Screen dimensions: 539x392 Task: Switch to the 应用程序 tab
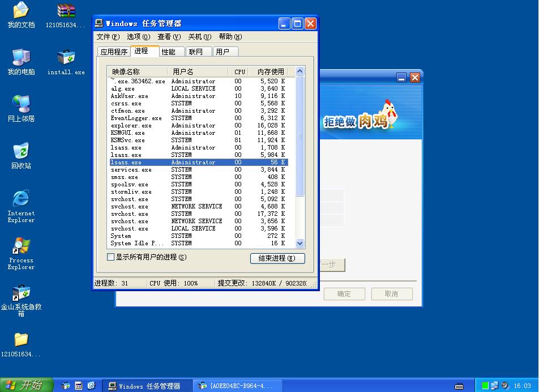[x=114, y=52]
